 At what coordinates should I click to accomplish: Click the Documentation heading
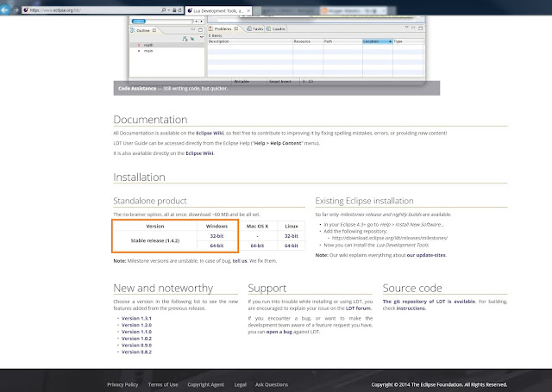(150, 120)
